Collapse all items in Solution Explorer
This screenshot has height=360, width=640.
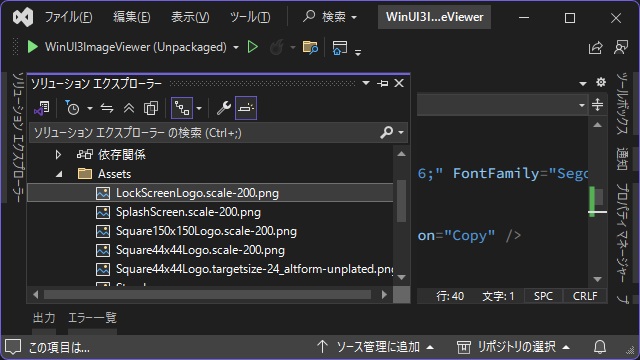129,108
